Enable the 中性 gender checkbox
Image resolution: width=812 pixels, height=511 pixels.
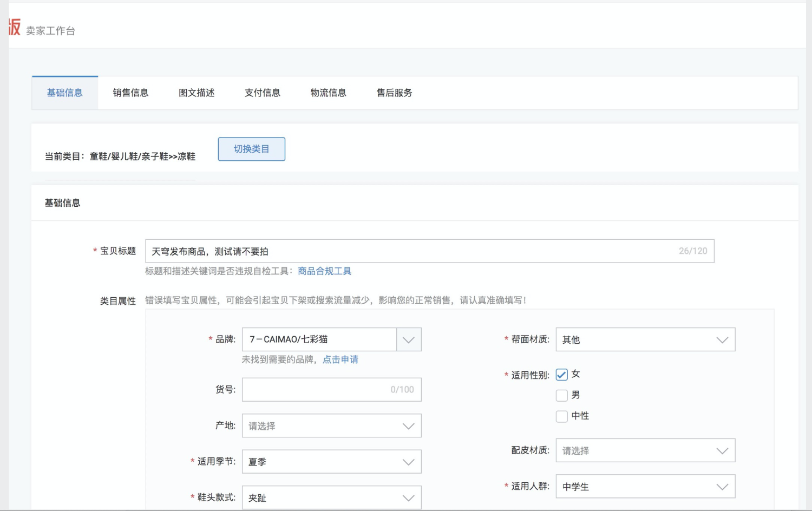[x=561, y=416]
